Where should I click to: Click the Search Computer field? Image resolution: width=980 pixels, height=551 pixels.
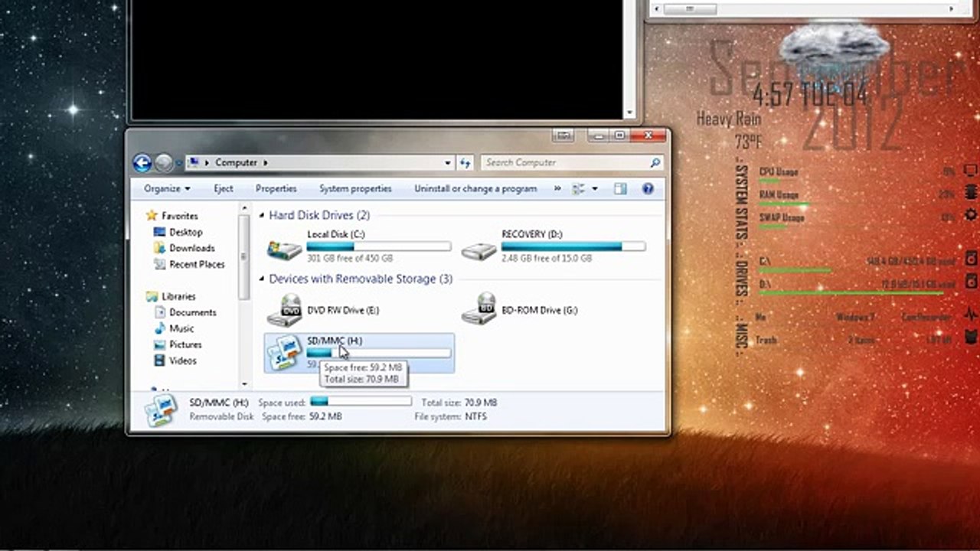tap(571, 162)
